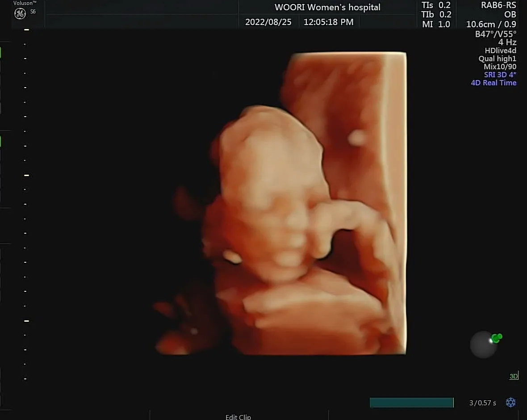The width and height of the screenshot is (527, 420).
Task: Click the freeze snowflake icon
Action: click(x=510, y=402)
